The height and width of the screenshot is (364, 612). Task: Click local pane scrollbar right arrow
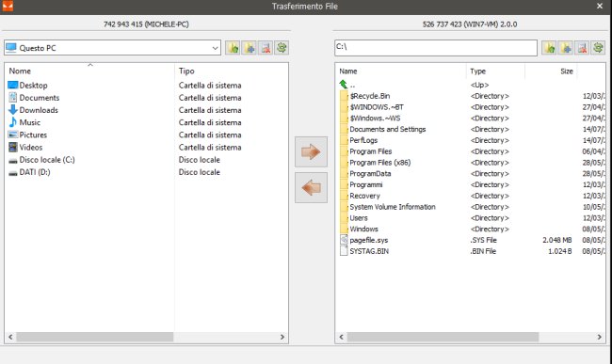tap(282, 337)
